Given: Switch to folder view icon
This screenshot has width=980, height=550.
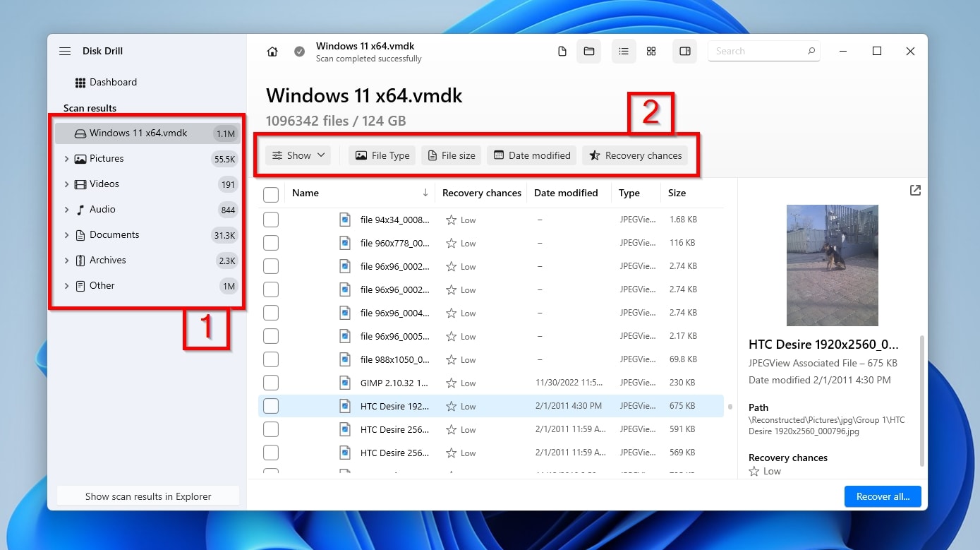Looking at the screenshot, I should [588, 52].
